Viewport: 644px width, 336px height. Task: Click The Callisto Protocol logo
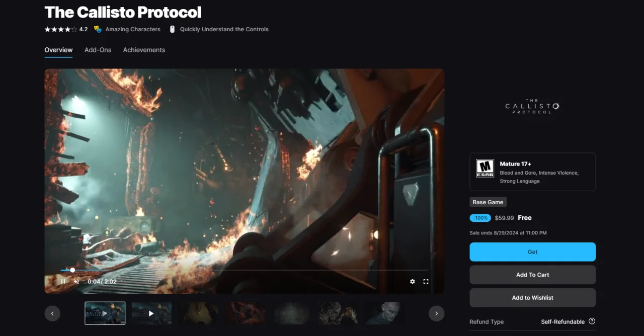click(x=532, y=106)
